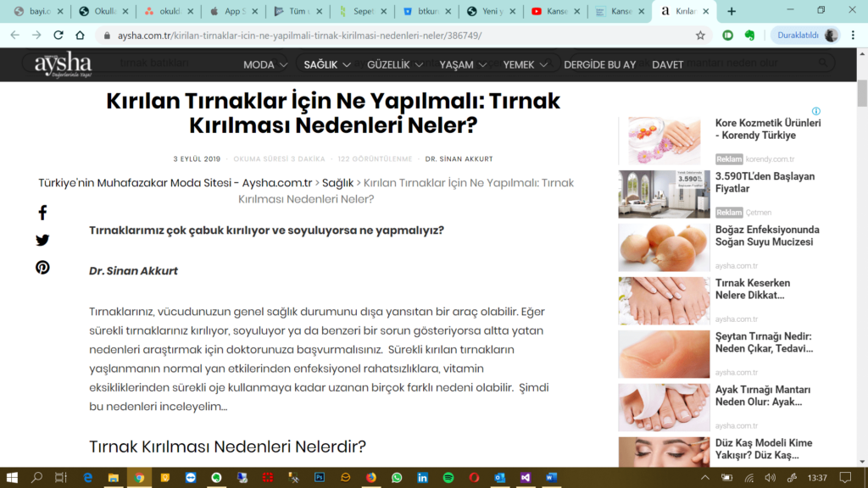Viewport: 868px width, 488px height.
Task: Open Outlook from the taskbar
Action: pos(500,478)
